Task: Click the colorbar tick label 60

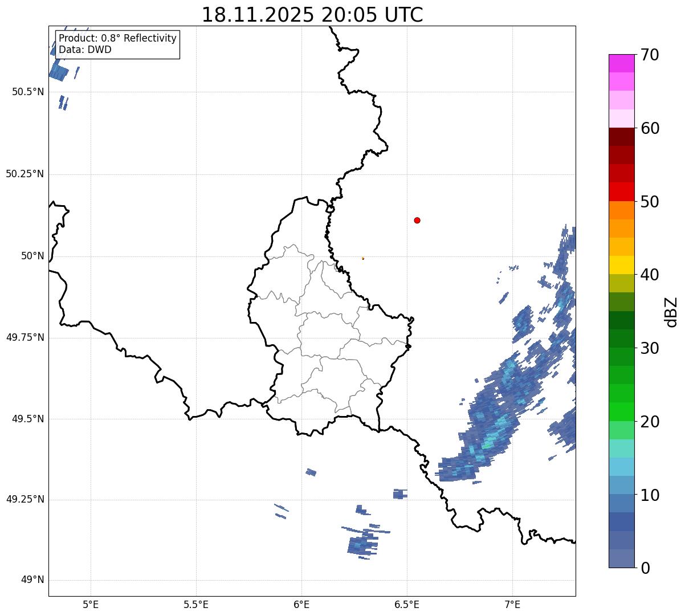Action: tap(650, 128)
